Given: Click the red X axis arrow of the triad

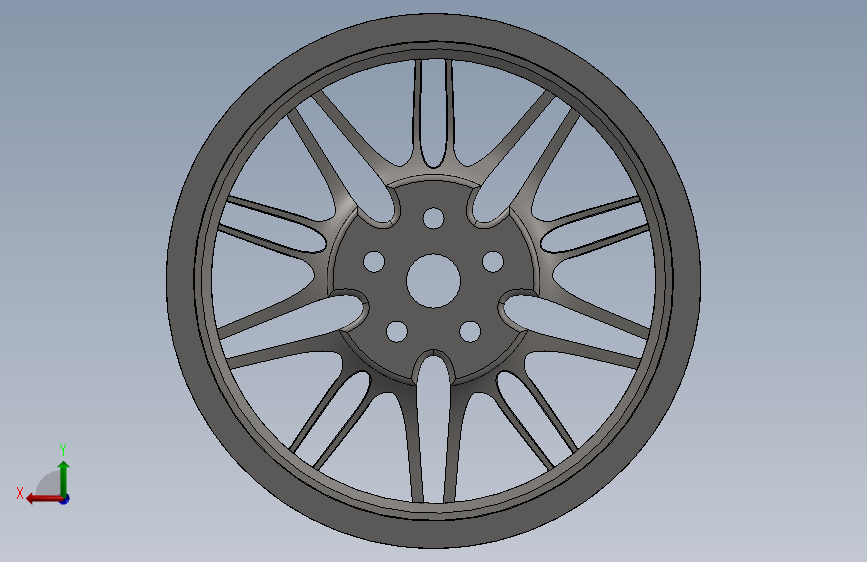Looking at the screenshot, I should (44, 499).
